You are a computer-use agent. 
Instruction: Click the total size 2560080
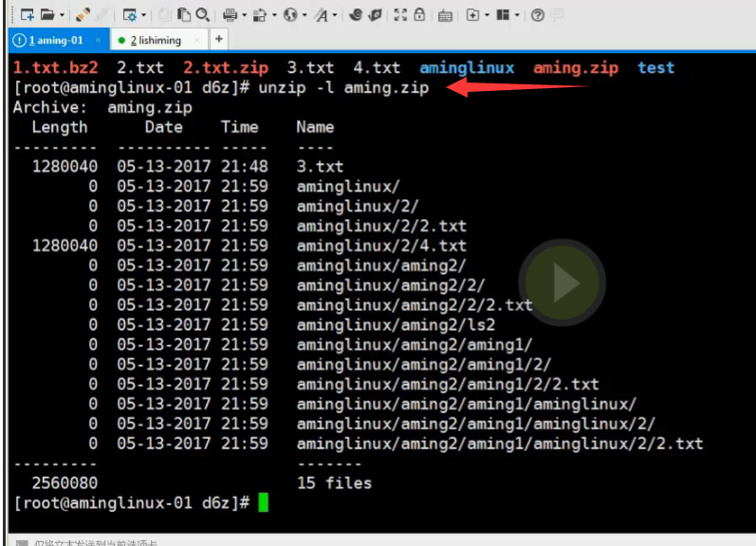(x=65, y=482)
